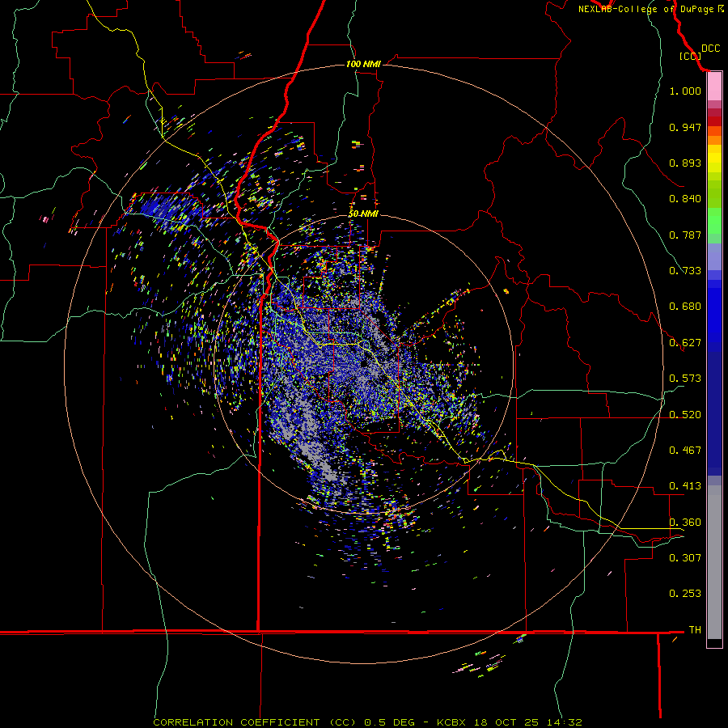Click legend value "0.413"

[685, 486]
